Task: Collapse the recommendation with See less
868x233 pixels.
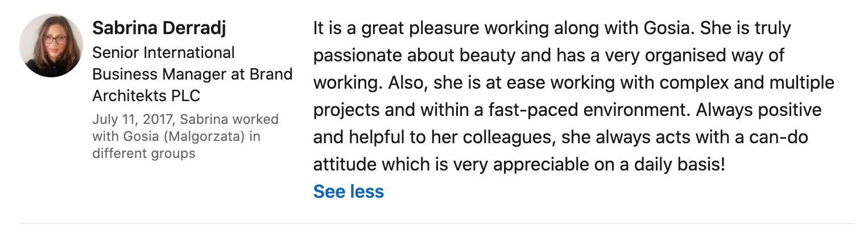Action: click(x=348, y=192)
